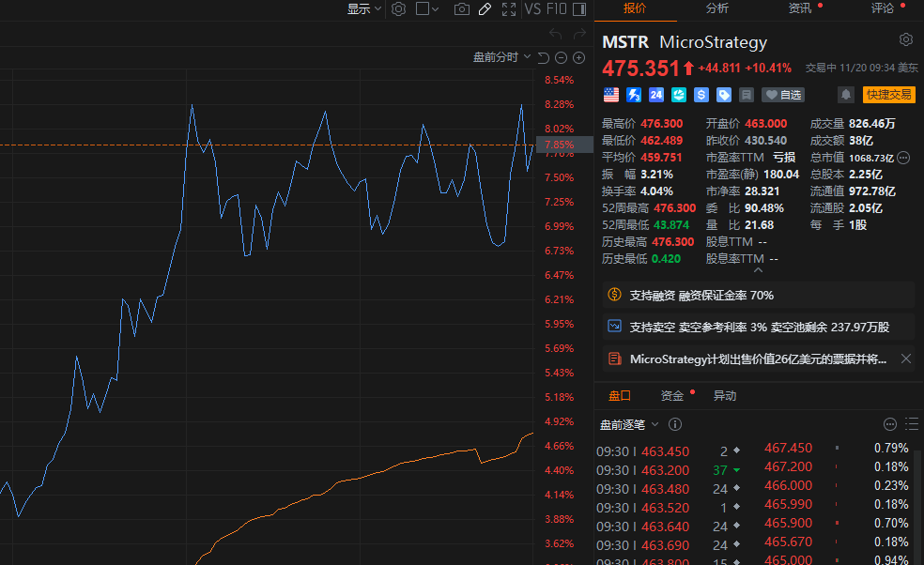This screenshot has width=924, height=565.
Task: Click the lightning Level 3 quote icon
Action: pos(634,95)
